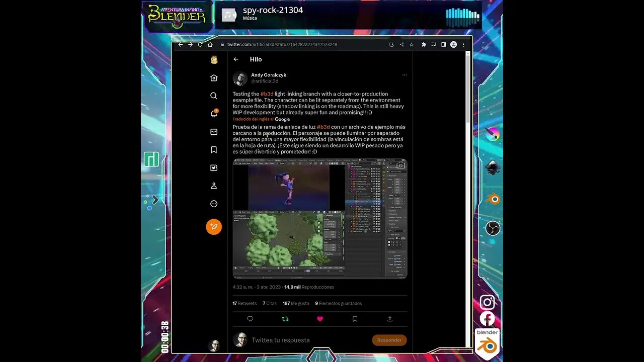Screen dimensions: 644x362
Task: Open the OBS Studio icon in dock
Action: pyautogui.click(x=493, y=228)
